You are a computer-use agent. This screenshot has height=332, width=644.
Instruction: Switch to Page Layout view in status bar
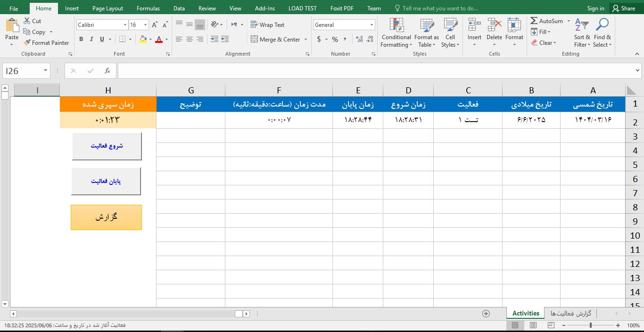[533, 325]
